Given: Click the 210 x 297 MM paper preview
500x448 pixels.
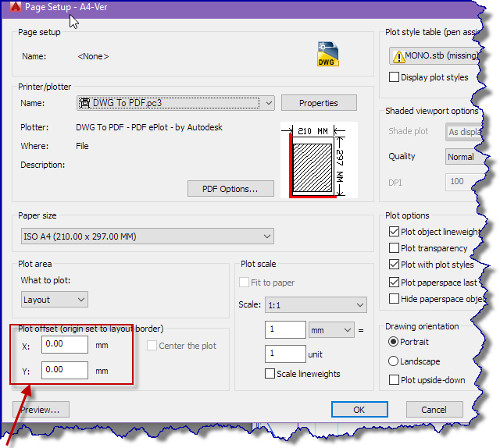Looking at the screenshot, I should pos(319,160).
